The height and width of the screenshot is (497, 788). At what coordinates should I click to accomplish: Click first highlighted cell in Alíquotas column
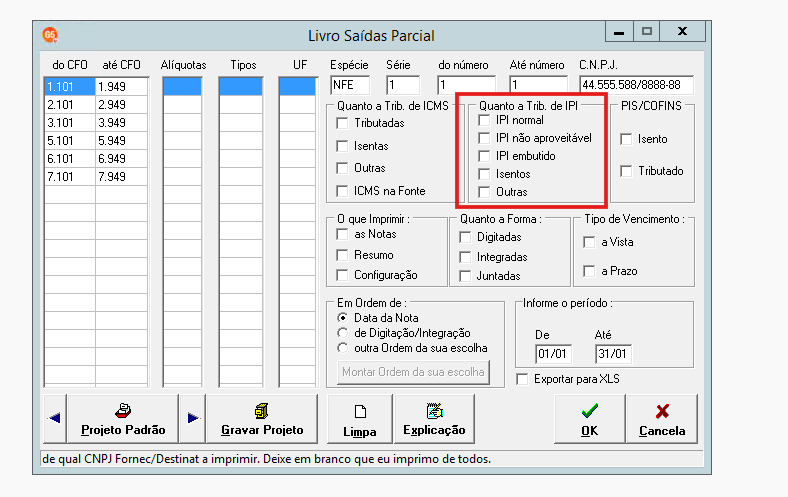point(182,86)
